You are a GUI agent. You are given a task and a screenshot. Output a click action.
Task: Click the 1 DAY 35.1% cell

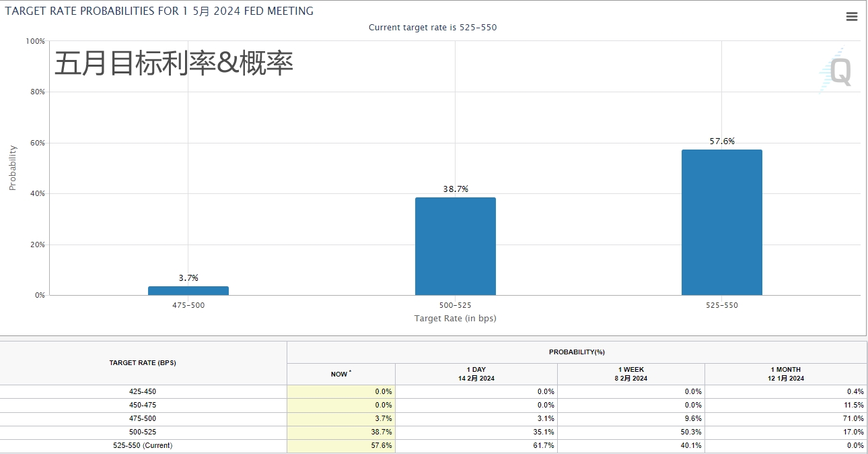[476, 432]
